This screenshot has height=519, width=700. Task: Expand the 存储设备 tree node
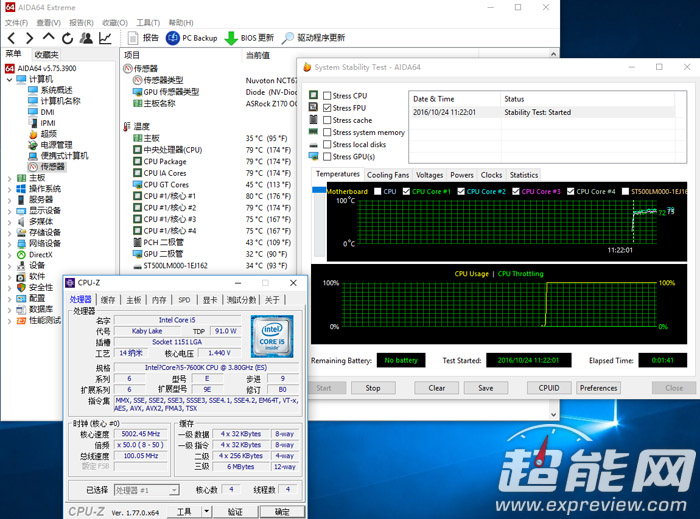point(9,233)
